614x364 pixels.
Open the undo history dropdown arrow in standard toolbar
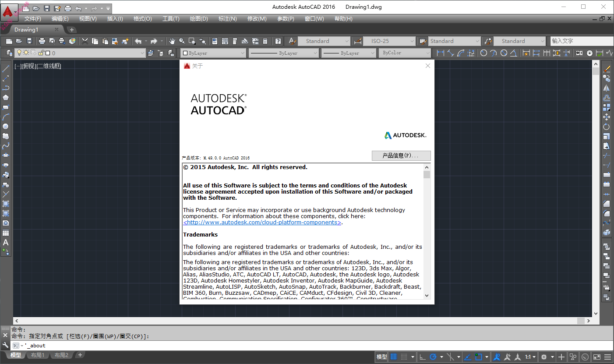click(146, 41)
